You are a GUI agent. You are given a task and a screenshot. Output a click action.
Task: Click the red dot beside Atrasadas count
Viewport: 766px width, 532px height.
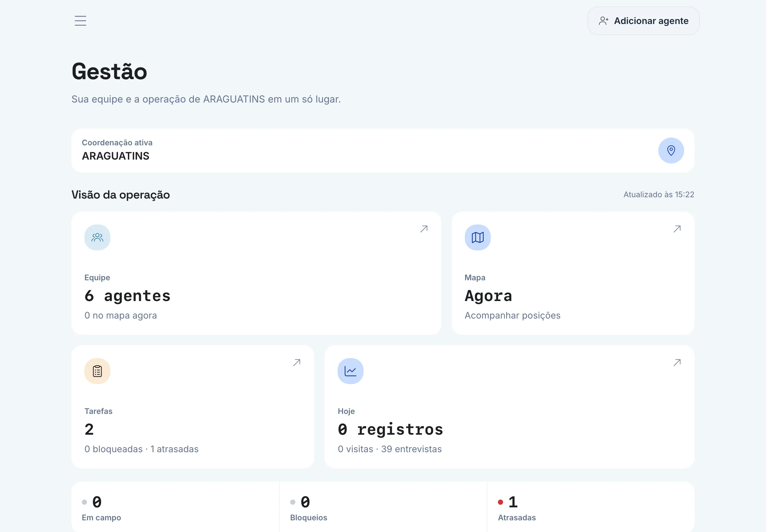pos(500,502)
